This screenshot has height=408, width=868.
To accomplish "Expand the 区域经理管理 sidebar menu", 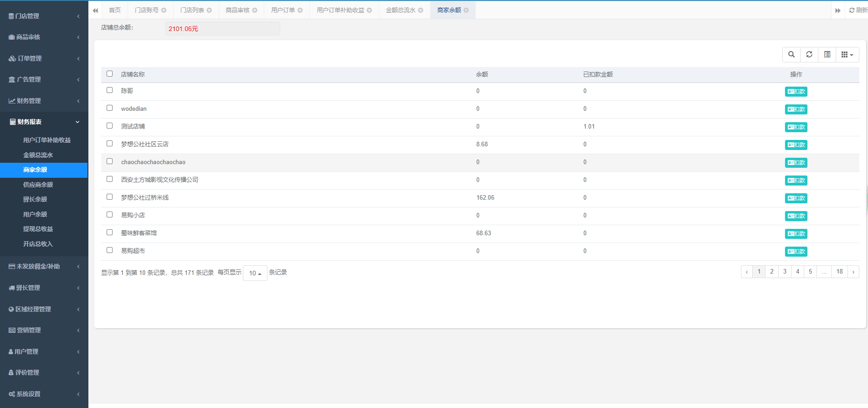I will 44,309.
